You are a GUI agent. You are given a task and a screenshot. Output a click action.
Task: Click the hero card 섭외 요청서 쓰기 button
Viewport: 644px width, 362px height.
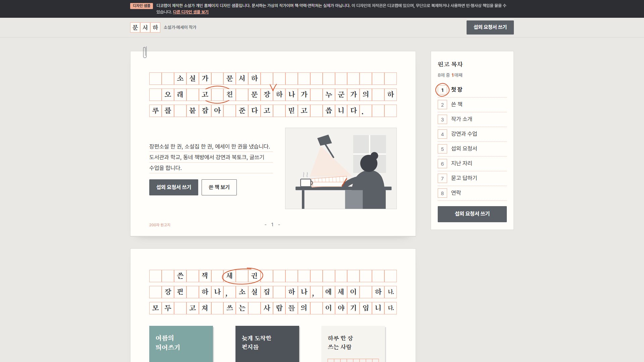174,187
